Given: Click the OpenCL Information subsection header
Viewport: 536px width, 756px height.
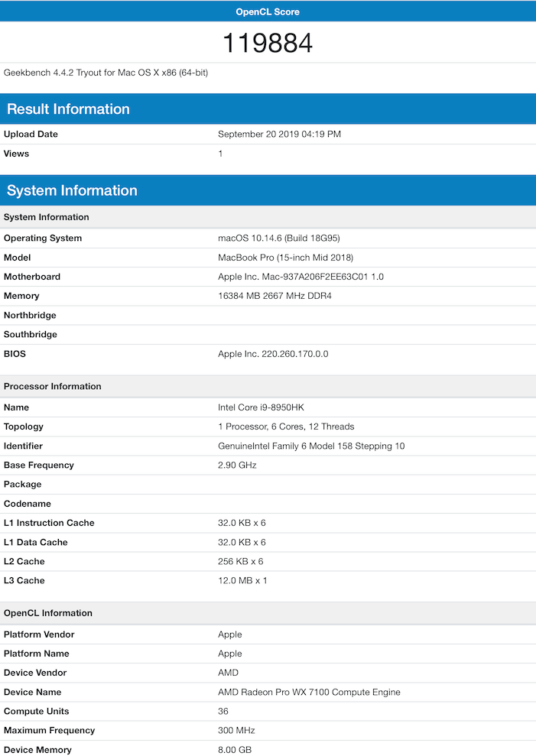Looking at the screenshot, I should pyautogui.click(x=48, y=613).
